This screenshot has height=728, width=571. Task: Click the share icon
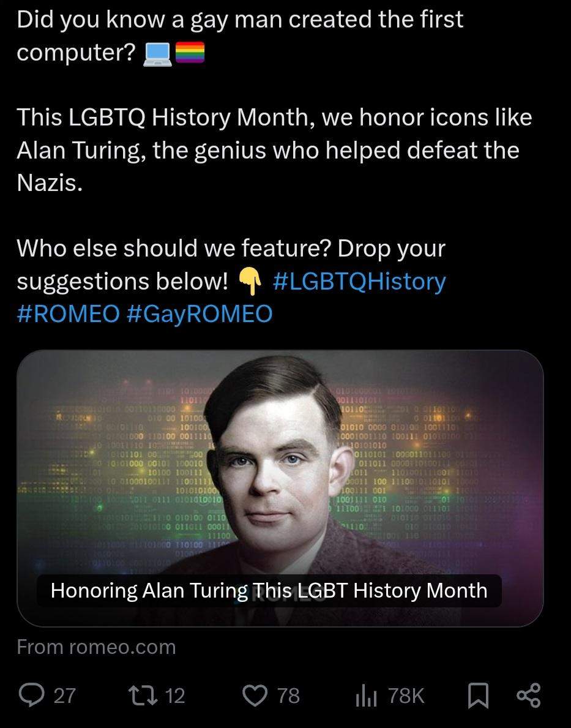click(528, 695)
